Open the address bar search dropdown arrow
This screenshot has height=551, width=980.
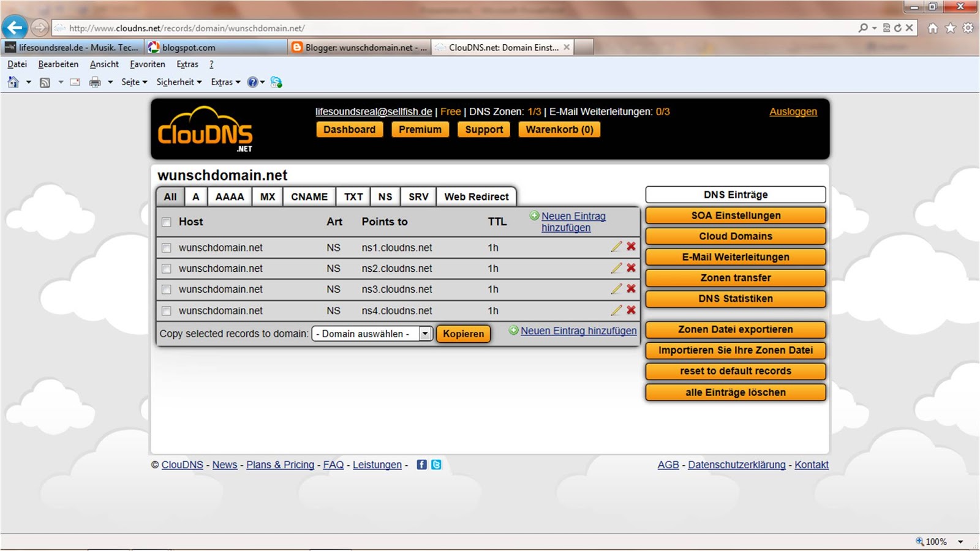click(874, 28)
